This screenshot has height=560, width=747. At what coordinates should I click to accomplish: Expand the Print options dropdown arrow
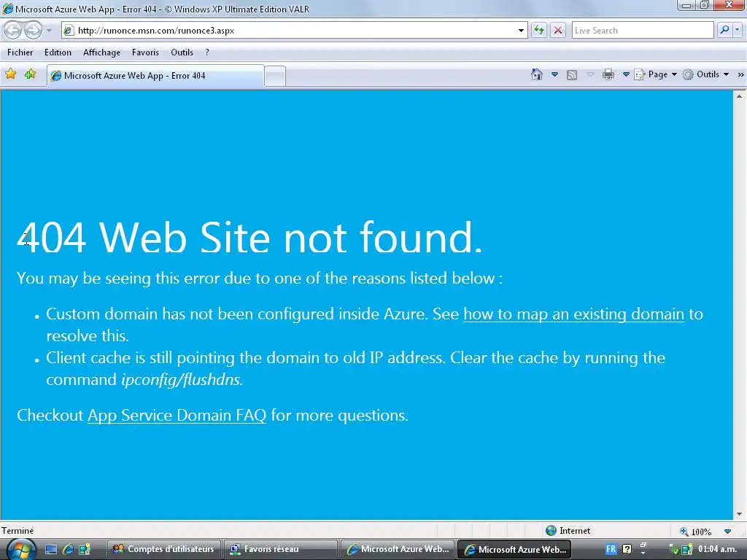(x=626, y=75)
